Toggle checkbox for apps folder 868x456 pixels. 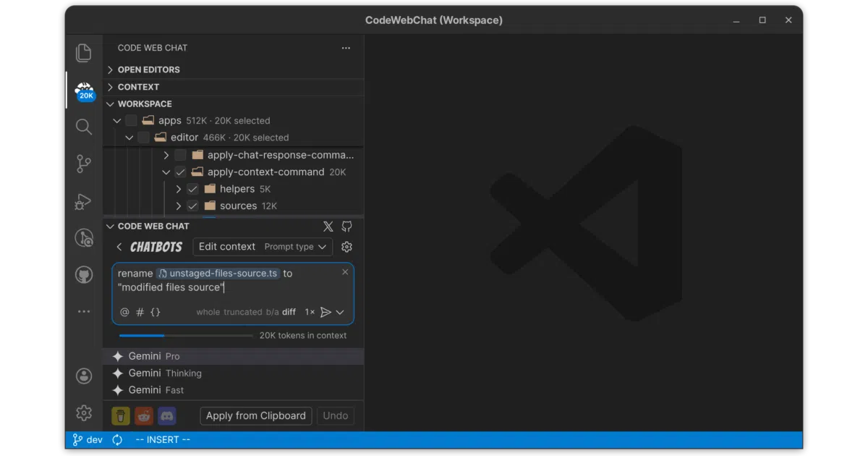131,121
